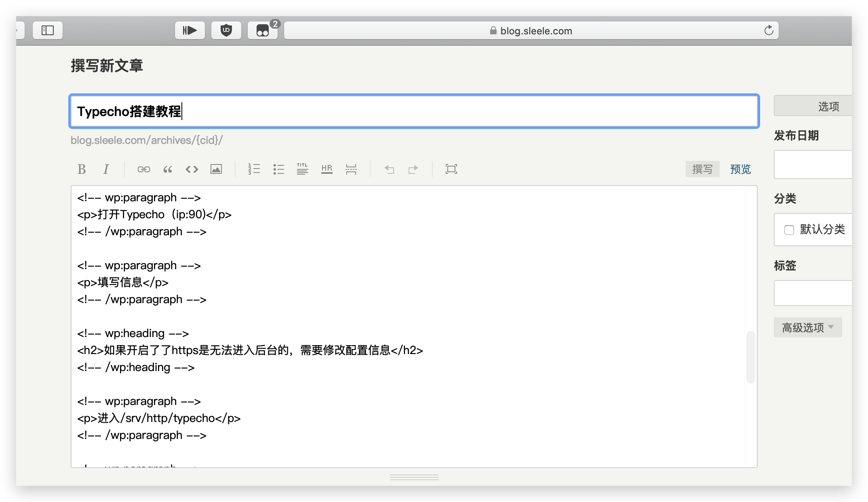
Task: Insert a hyperlink using the link icon
Action: (x=143, y=169)
